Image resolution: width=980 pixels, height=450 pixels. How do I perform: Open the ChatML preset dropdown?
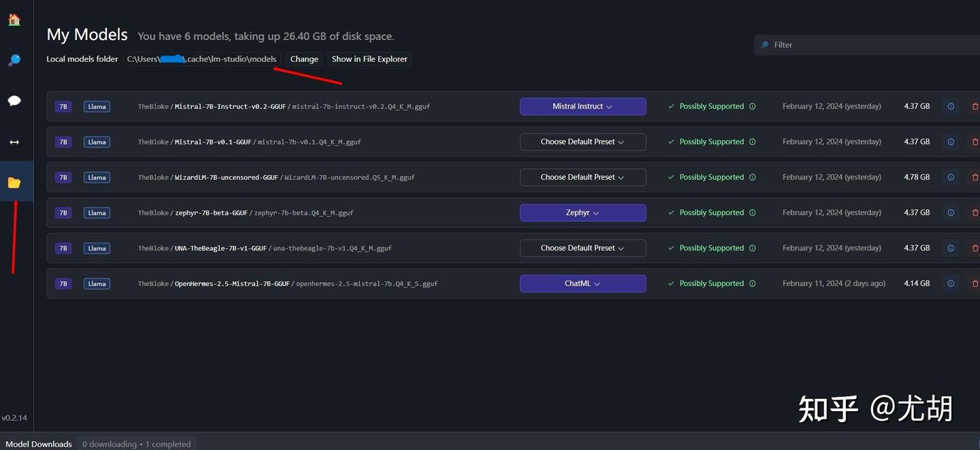point(583,283)
